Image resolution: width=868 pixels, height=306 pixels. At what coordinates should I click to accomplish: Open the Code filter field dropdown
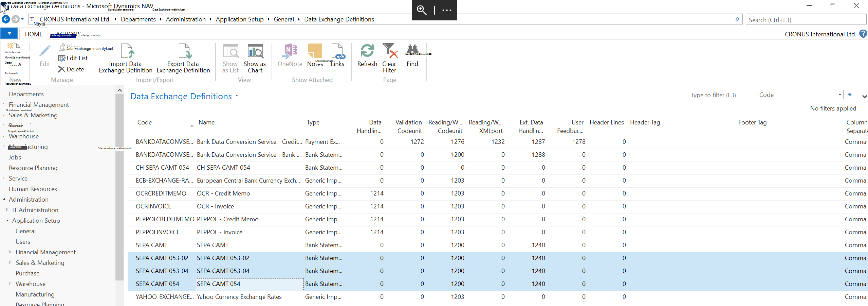tap(839, 95)
